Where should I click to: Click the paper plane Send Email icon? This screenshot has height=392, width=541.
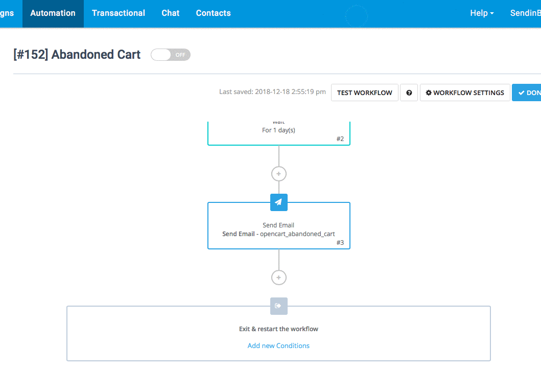tap(278, 202)
